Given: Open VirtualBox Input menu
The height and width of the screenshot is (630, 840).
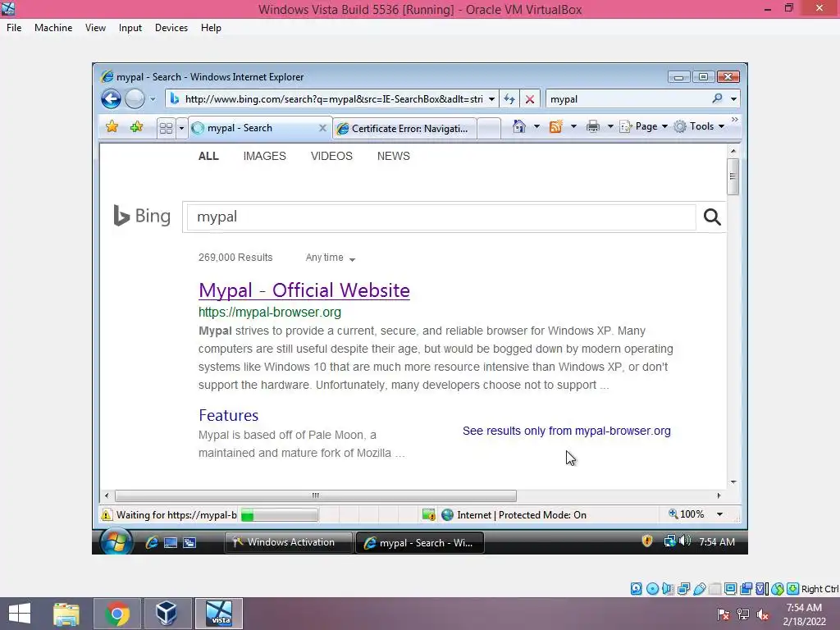Looking at the screenshot, I should pyautogui.click(x=130, y=28).
